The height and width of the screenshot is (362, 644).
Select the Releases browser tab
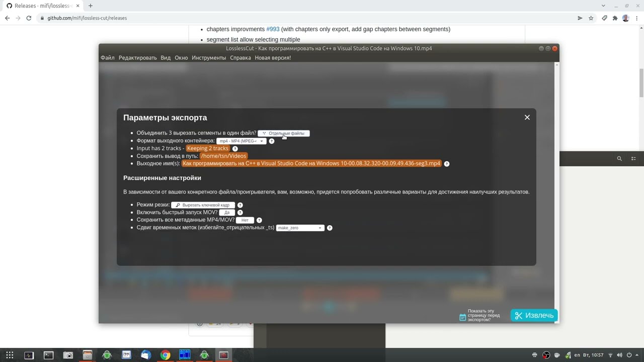click(x=42, y=6)
